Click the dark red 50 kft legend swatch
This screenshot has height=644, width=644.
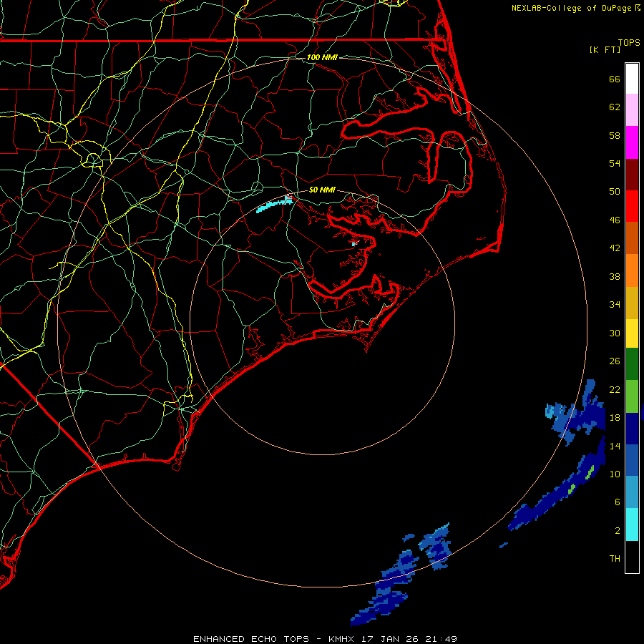pyautogui.click(x=632, y=175)
